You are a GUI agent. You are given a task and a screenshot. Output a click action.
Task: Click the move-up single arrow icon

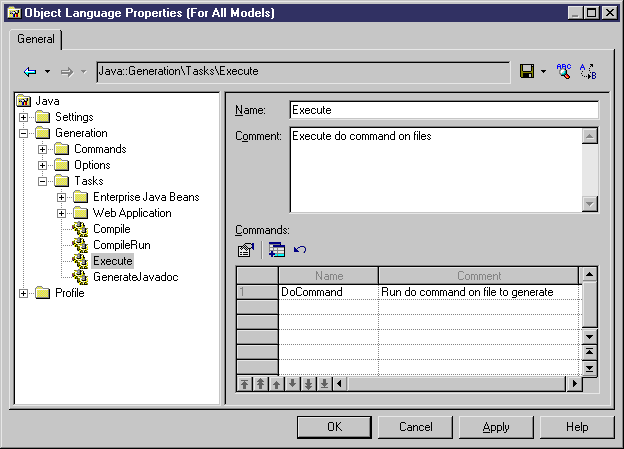(x=276, y=384)
